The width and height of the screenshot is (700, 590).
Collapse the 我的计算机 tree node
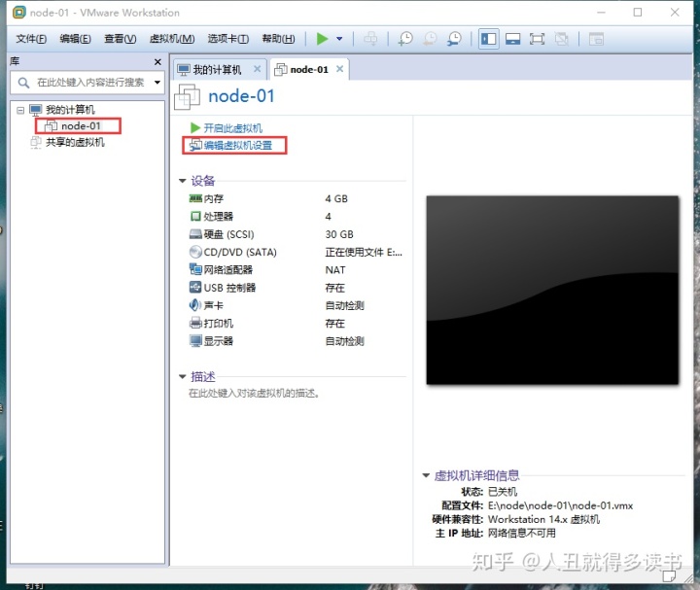point(20,110)
